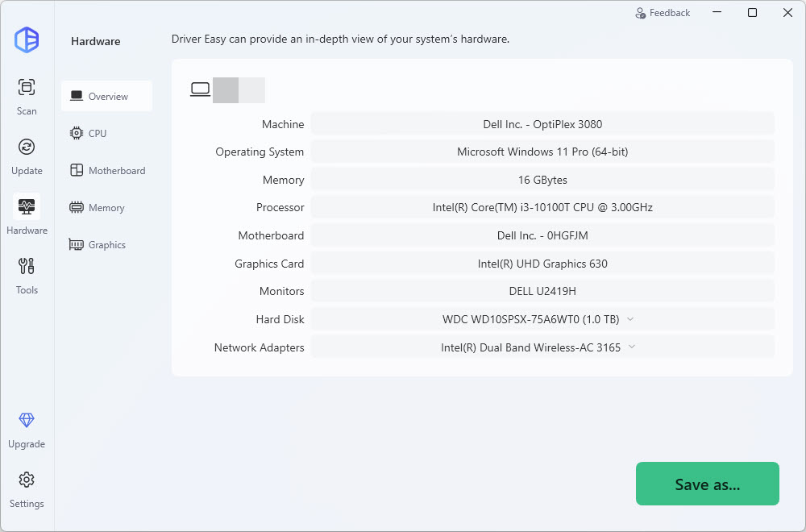Open the CPU hardware tab
The width and height of the screenshot is (806, 532).
click(97, 133)
